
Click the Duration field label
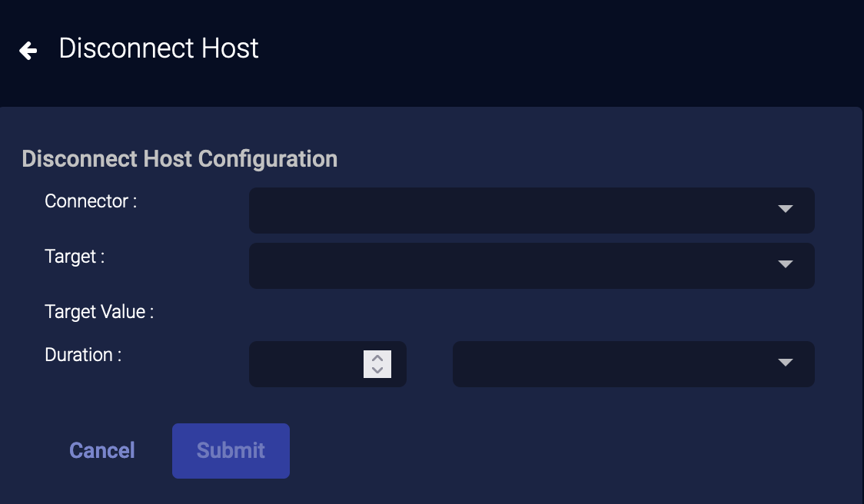click(x=83, y=355)
